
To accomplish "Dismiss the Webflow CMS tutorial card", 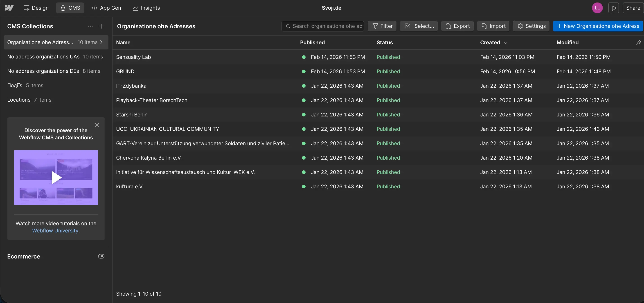I will [97, 125].
